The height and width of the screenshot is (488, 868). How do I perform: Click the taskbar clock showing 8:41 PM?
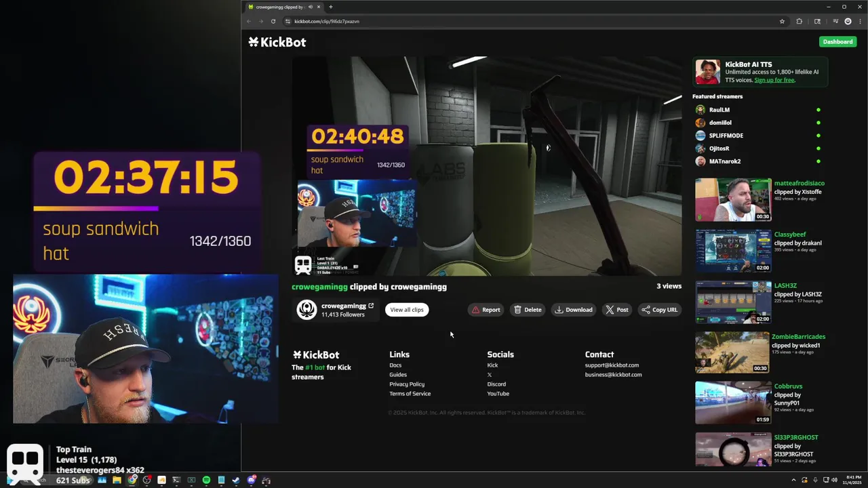click(852, 480)
